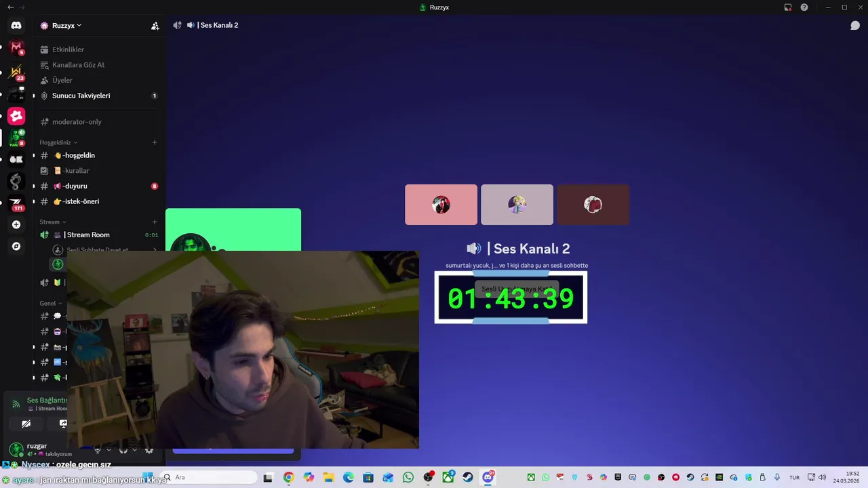Toggle headphone deafen in user panel
Screen dimensions: 868x488
click(x=123, y=449)
